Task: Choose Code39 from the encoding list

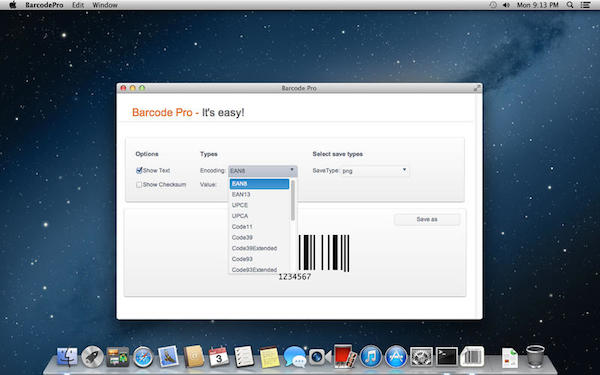Action: coord(242,237)
